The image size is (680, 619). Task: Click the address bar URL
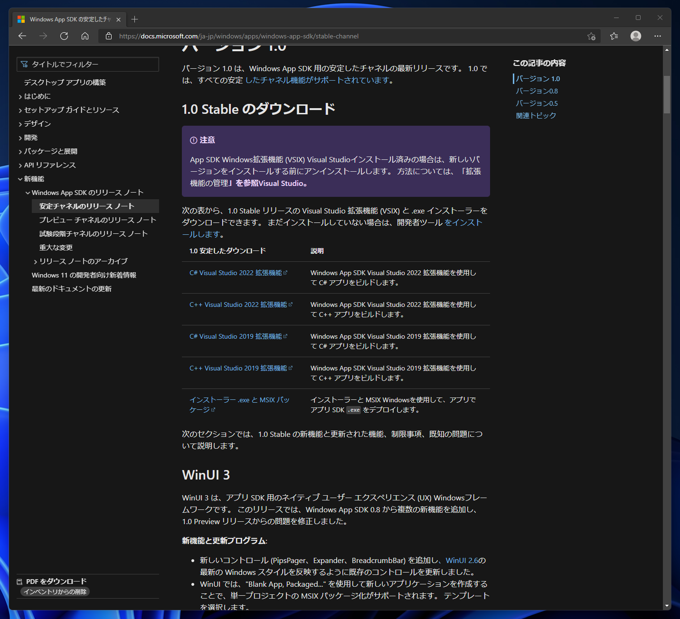239,36
